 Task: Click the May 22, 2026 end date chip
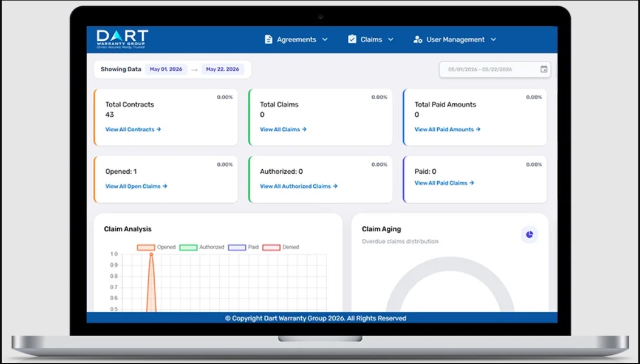tap(223, 70)
